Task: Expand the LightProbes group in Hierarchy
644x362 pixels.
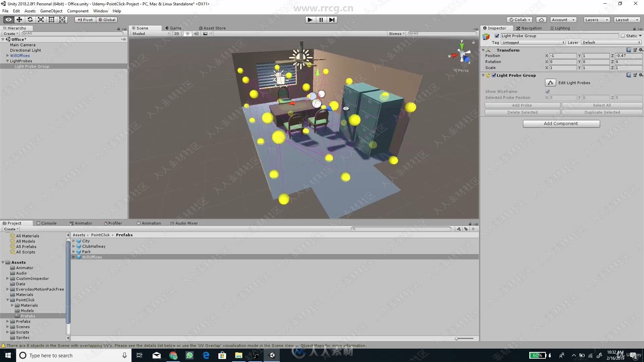Action: 7,61
